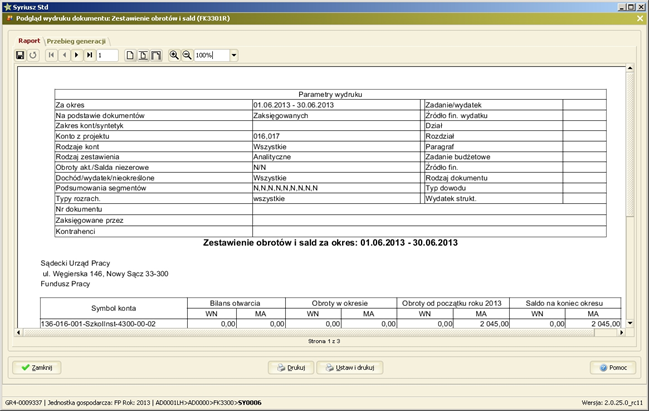The height and width of the screenshot is (411, 649).
Task: Jump to the last report page
Action: 89,55
